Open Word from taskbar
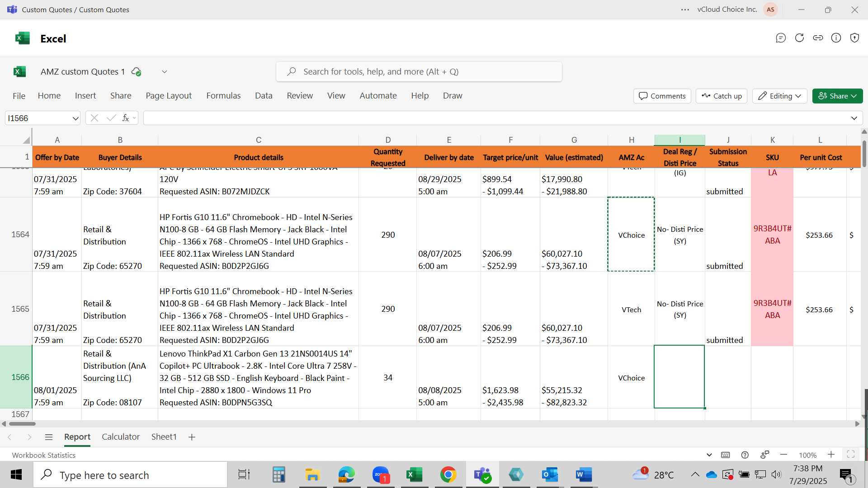868x488 pixels. [x=584, y=474]
